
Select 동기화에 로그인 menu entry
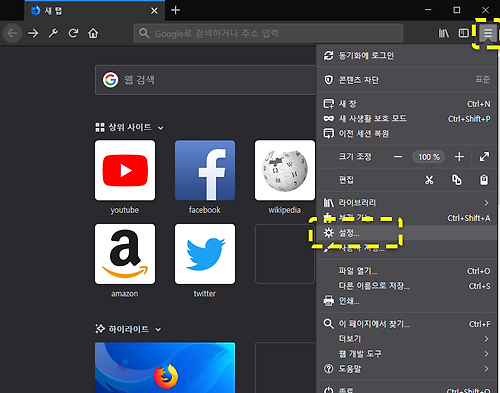406,55
